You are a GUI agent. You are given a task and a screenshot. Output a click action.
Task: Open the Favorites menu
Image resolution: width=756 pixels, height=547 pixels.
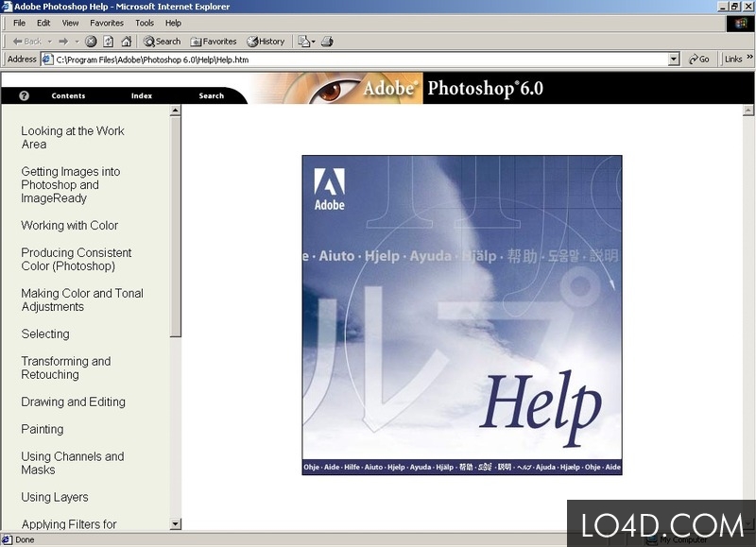click(x=107, y=23)
